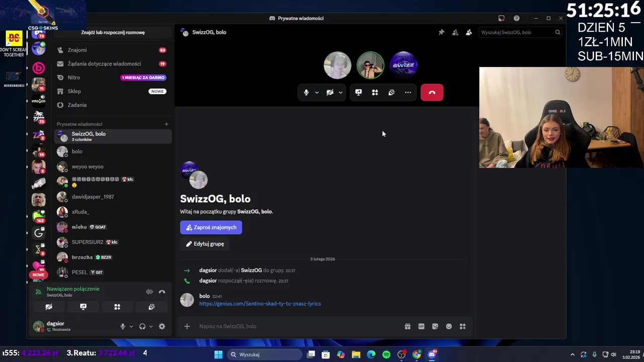Open the dawidjasper_1987 conversation

point(112,197)
